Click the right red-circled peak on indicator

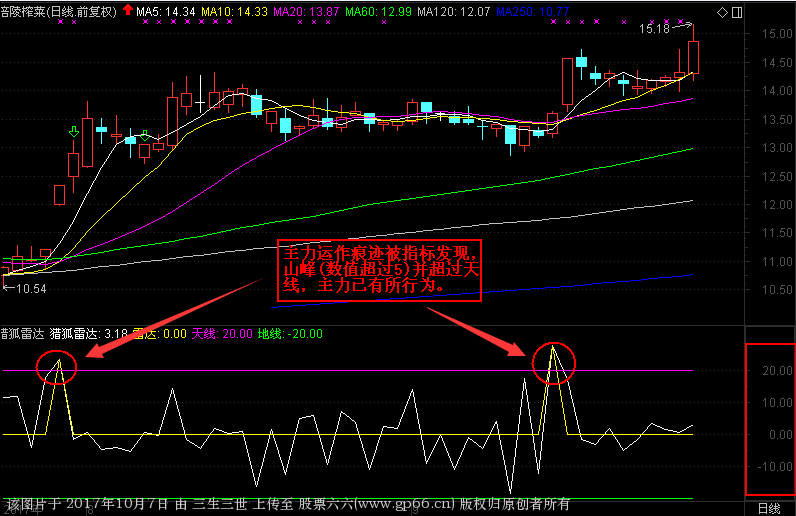(553, 363)
